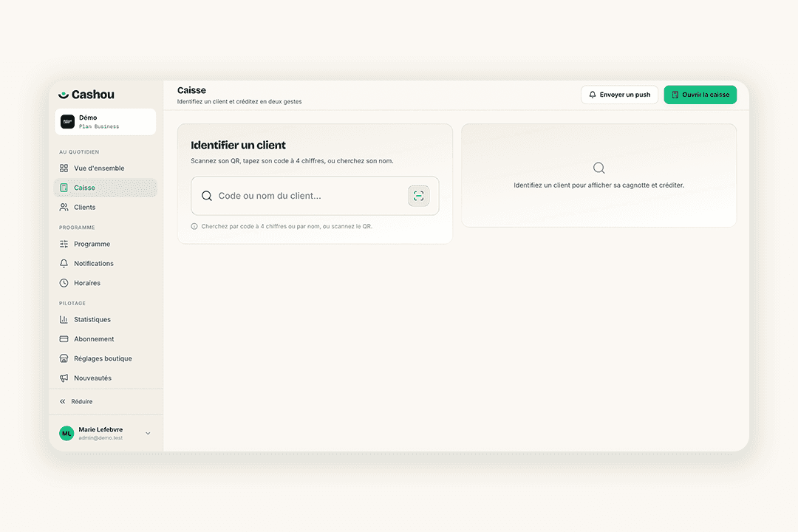Click the Cashou brand name
The width and height of the screenshot is (798, 532).
pyautogui.click(x=93, y=95)
